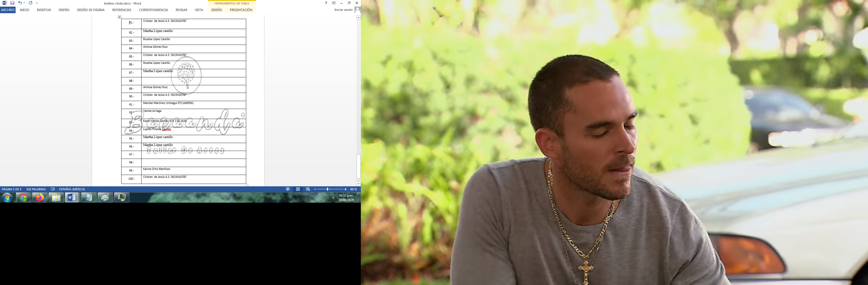Click the 80 % zoom level
The image size is (868, 285).
click(353, 189)
